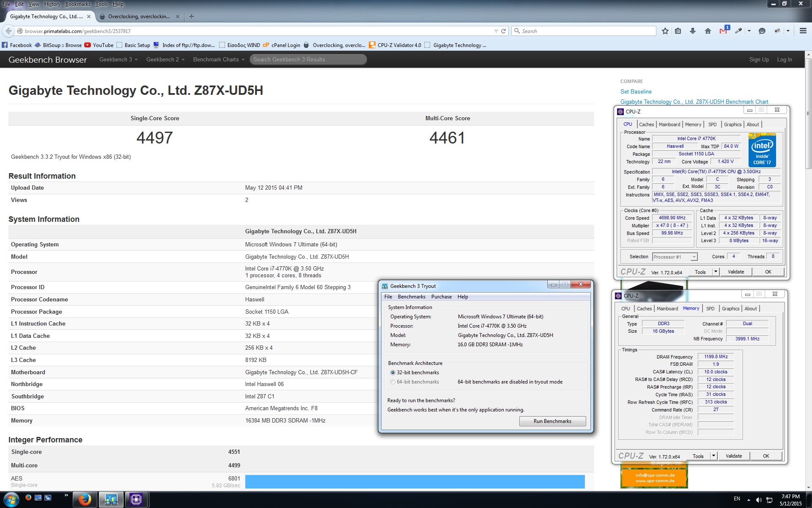Open the Benchmarks menu in Geekbench 3 Tryout
812x508 pixels.
pos(411,297)
